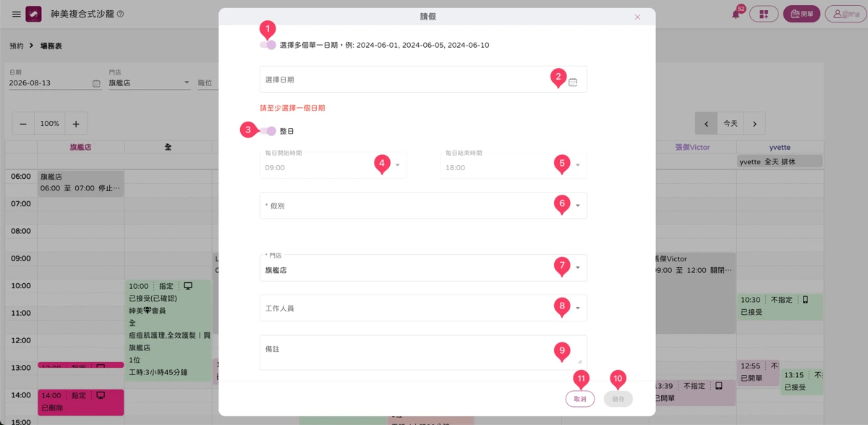
Task: Click the 100% zoom level label
Action: tap(50, 124)
